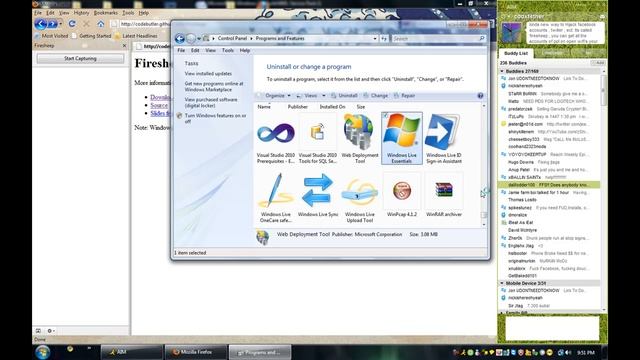
Task: Select the Windows Live Upload Tool icon
Action: pos(360,197)
